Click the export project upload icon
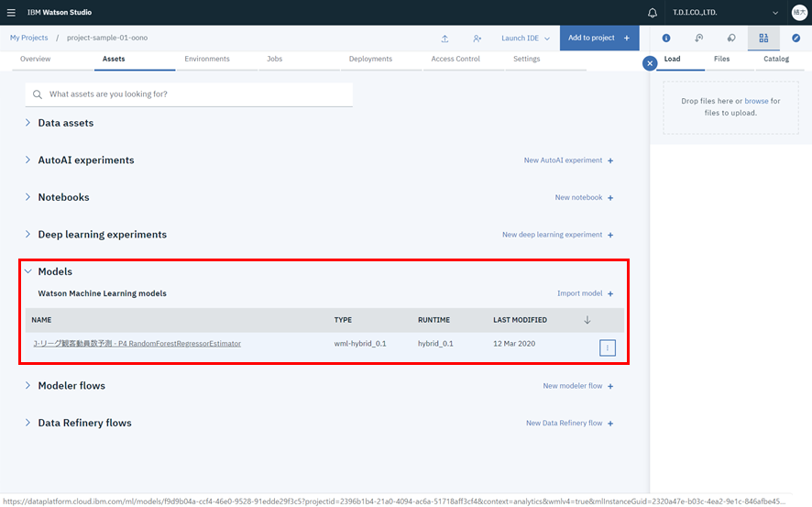This screenshot has height=507, width=812. tap(444, 39)
